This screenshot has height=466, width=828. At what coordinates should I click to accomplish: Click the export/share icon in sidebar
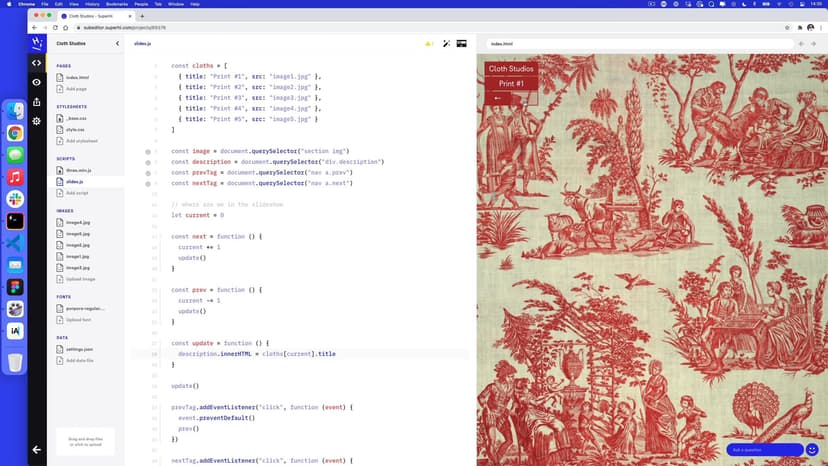[x=37, y=101]
